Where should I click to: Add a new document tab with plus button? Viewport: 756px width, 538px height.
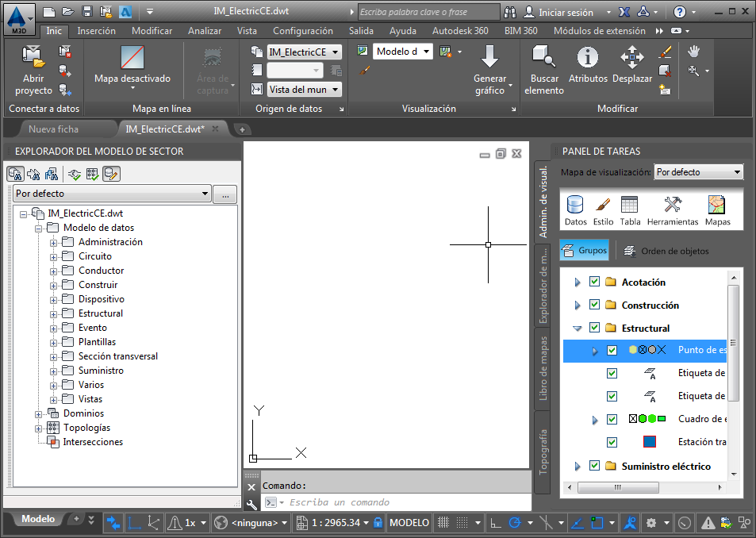(242, 129)
